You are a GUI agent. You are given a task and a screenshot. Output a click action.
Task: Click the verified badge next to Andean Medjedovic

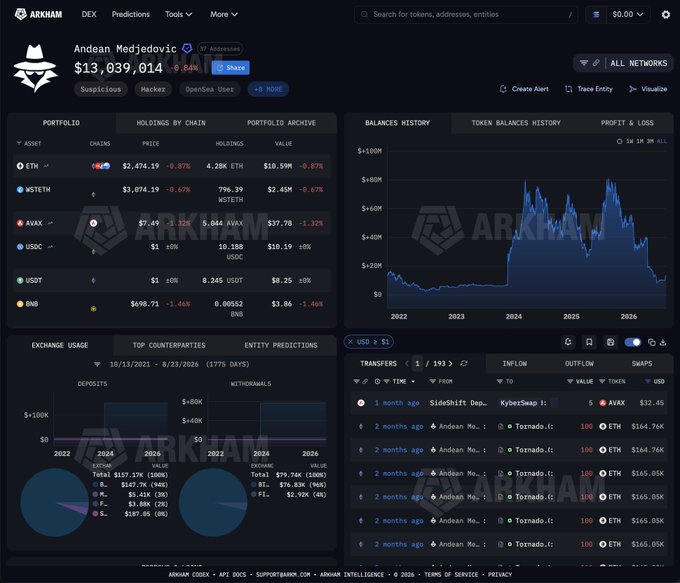click(x=187, y=48)
